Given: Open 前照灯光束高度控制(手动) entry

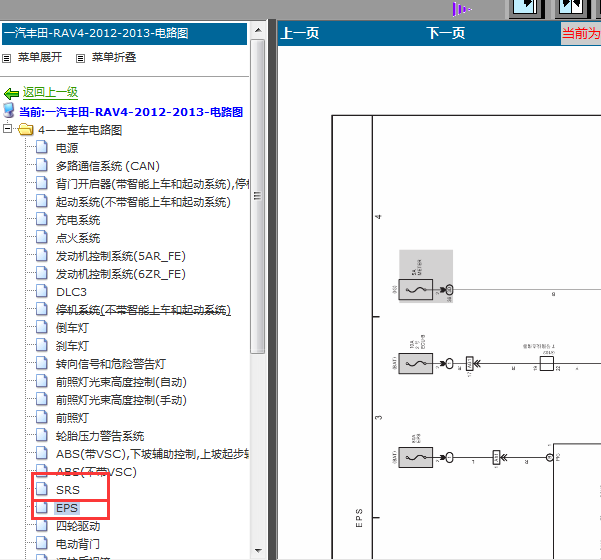Looking at the screenshot, I should pos(121,400).
